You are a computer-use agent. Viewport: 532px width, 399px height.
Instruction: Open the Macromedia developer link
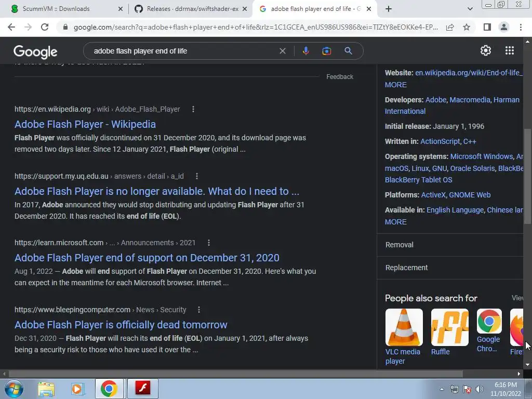click(470, 100)
